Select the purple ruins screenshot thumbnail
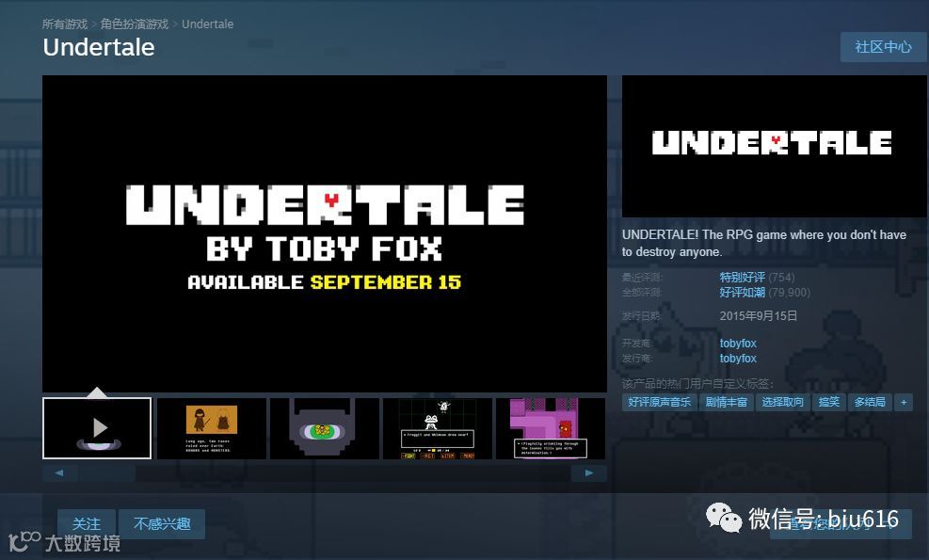 (551, 428)
